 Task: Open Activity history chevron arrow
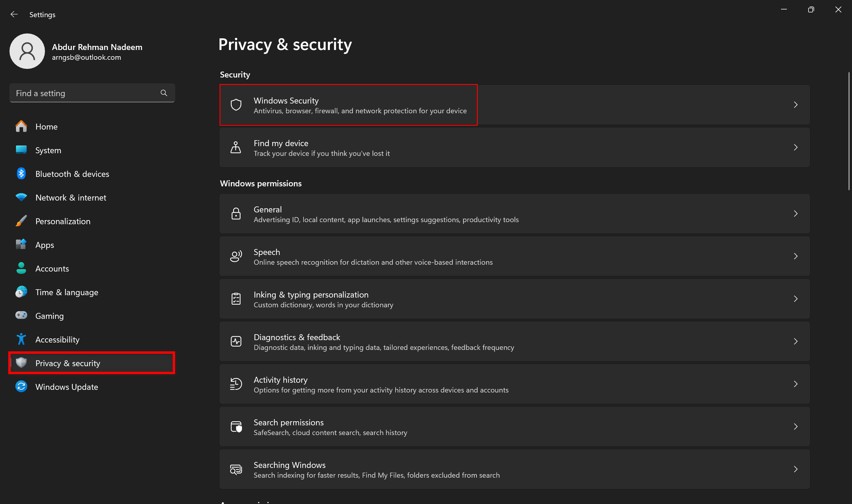[795, 384]
